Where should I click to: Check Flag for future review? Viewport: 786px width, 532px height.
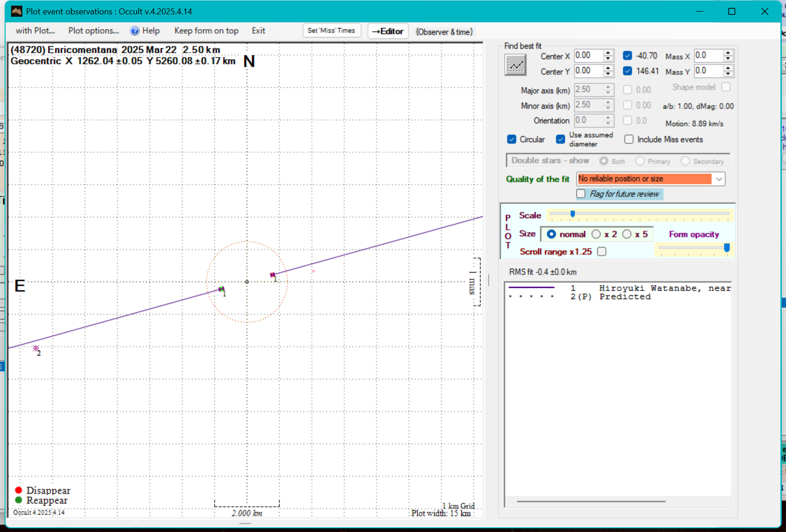point(581,193)
